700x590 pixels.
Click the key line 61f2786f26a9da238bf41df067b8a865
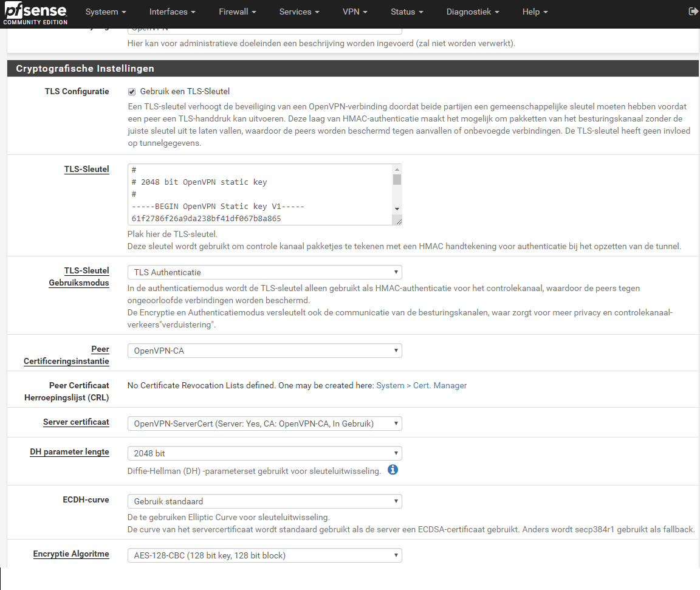pyautogui.click(x=206, y=219)
